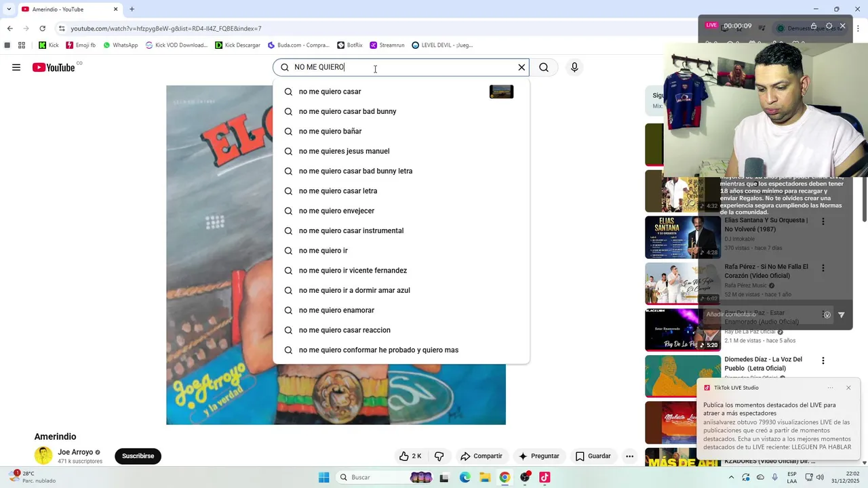Image resolution: width=868 pixels, height=488 pixels.
Task: Toggle lock icon on TikTok LIVE overlay
Action: 814,26
